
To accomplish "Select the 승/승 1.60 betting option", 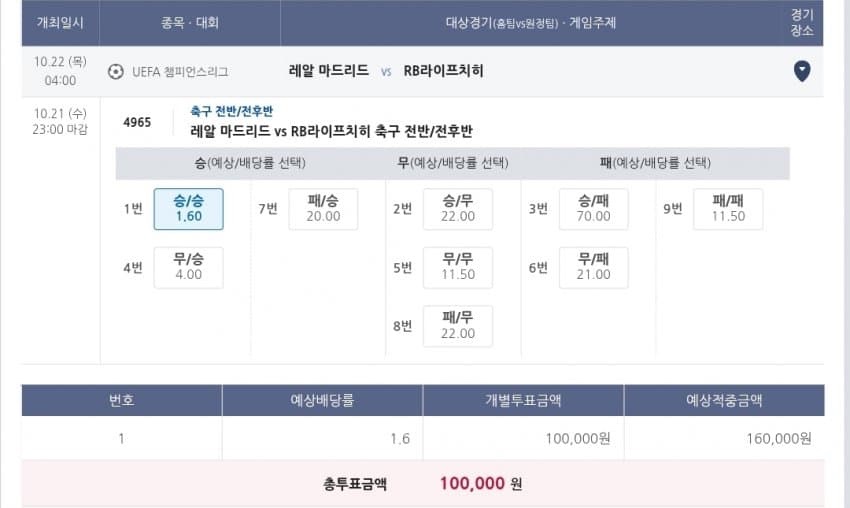I will (x=189, y=209).
